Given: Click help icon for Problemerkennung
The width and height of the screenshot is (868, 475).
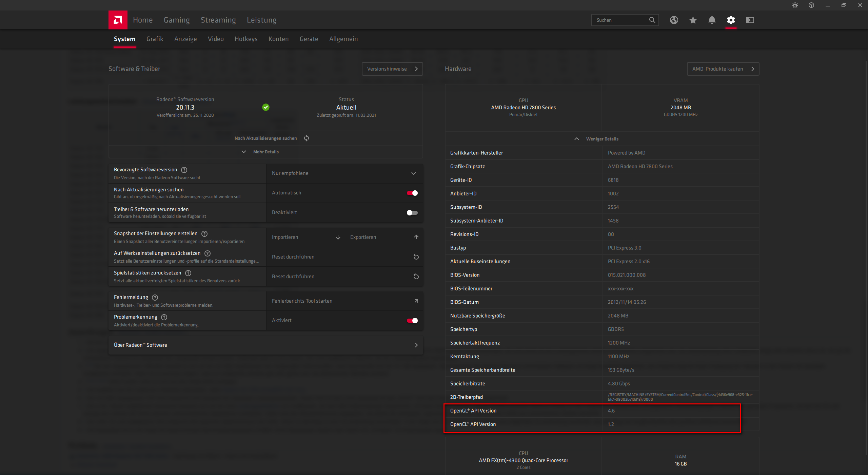Looking at the screenshot, I should pyautogui.click(x=164, y=317).
